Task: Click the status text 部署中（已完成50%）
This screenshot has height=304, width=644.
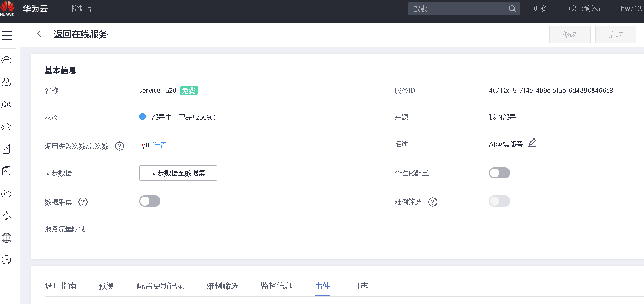Action: point(184,117)
